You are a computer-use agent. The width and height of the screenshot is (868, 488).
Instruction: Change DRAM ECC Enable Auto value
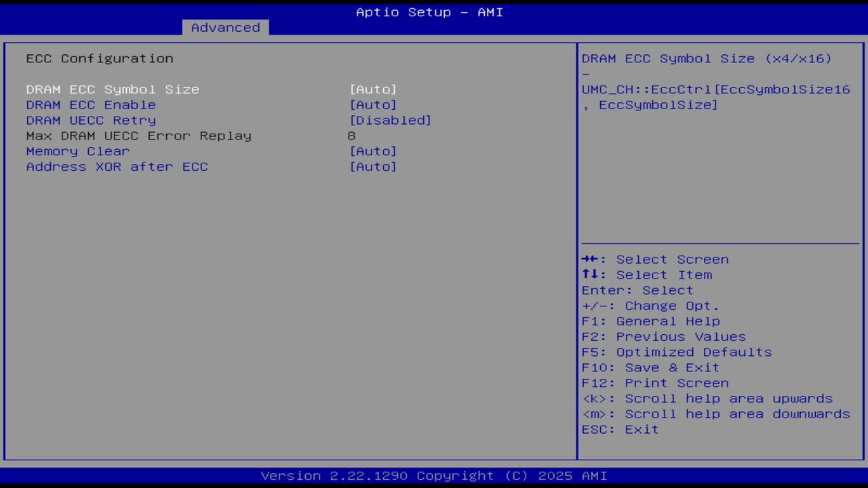tap(373, 105)
